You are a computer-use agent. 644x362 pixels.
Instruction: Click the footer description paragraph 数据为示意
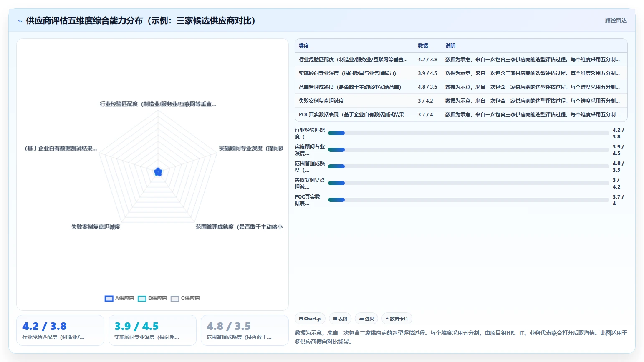coord(461,337)
